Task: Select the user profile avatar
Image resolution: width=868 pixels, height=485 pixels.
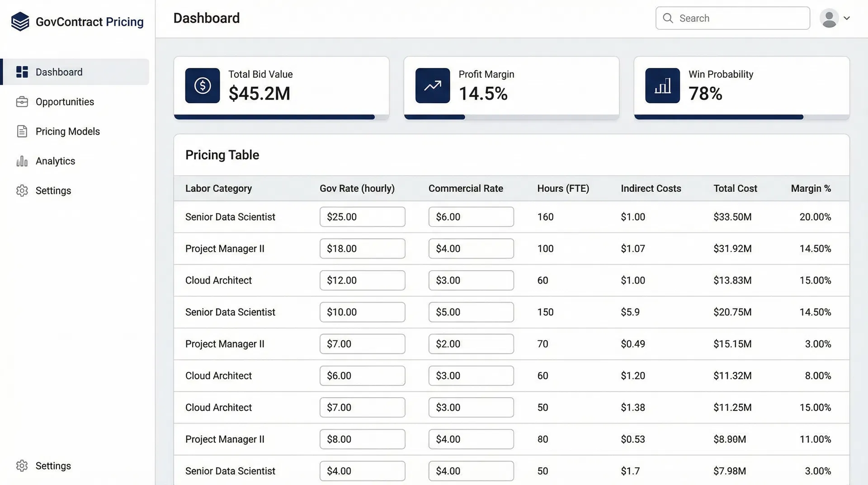Action: (x=829, y=18)
